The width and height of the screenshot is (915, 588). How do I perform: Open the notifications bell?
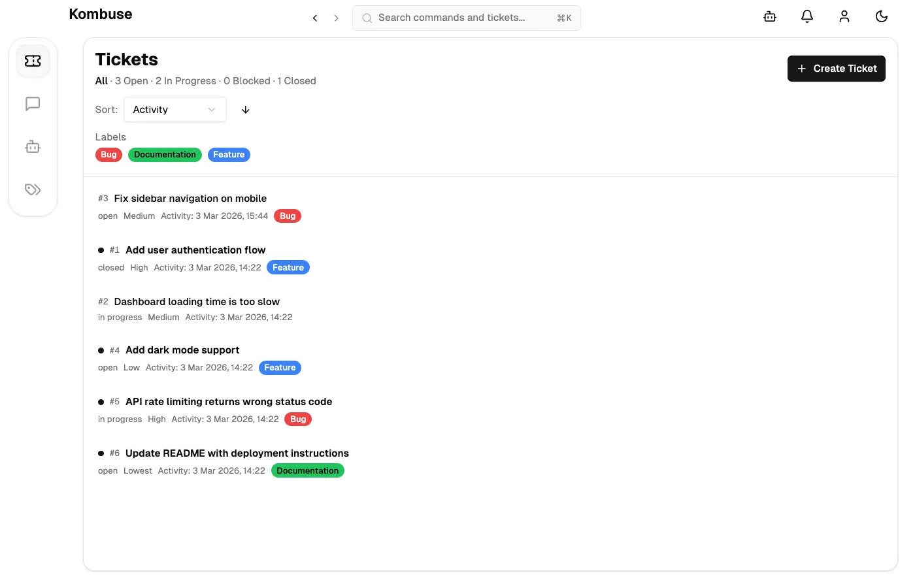pyautogui.click(x=807, y=17)
